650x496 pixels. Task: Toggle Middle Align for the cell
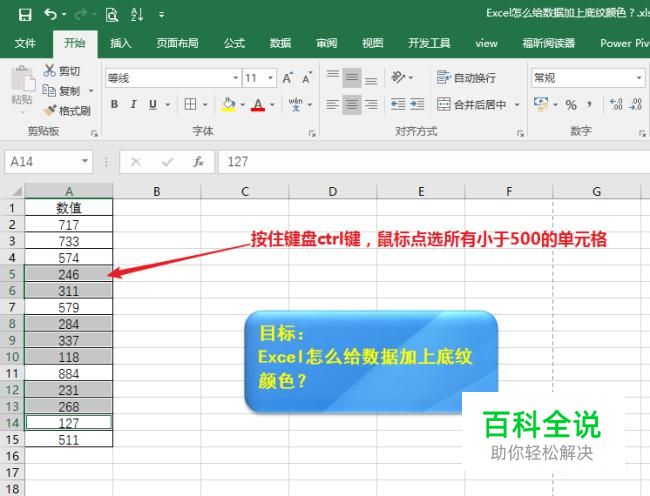point(352,77)
